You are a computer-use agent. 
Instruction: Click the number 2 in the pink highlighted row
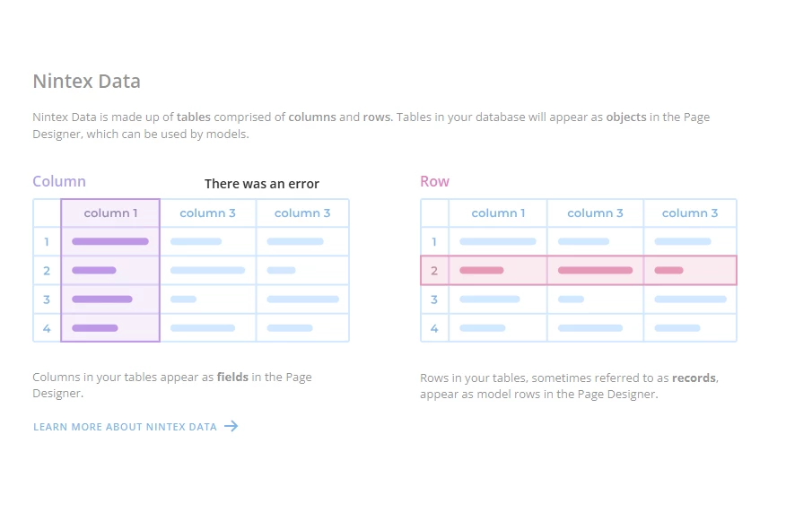(434, 271)
